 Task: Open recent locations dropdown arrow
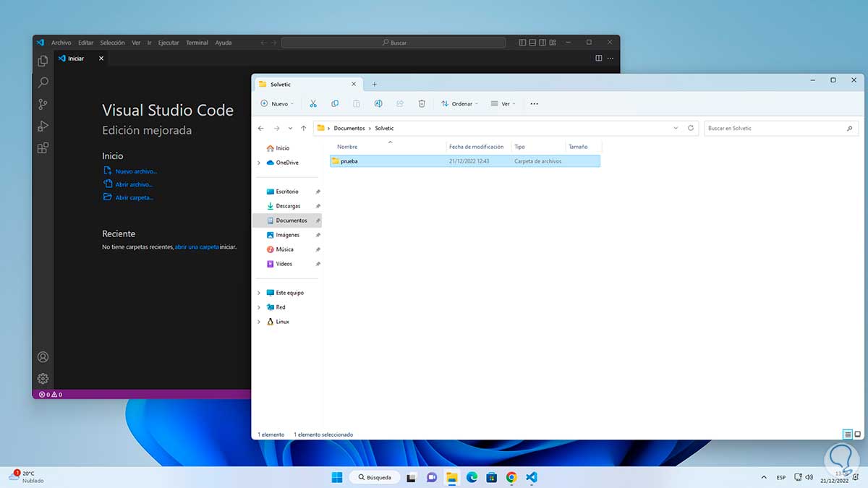[x=290, y=128]
